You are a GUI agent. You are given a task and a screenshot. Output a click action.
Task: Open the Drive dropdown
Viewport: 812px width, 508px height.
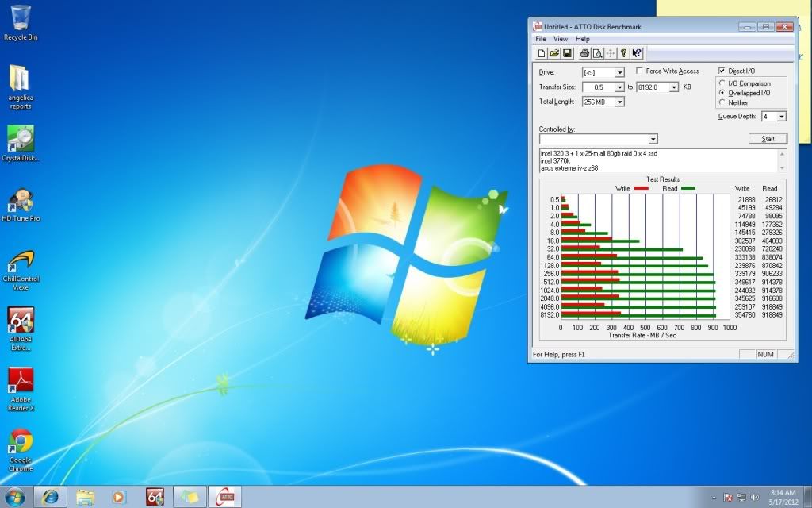click(x=619, y=72)
